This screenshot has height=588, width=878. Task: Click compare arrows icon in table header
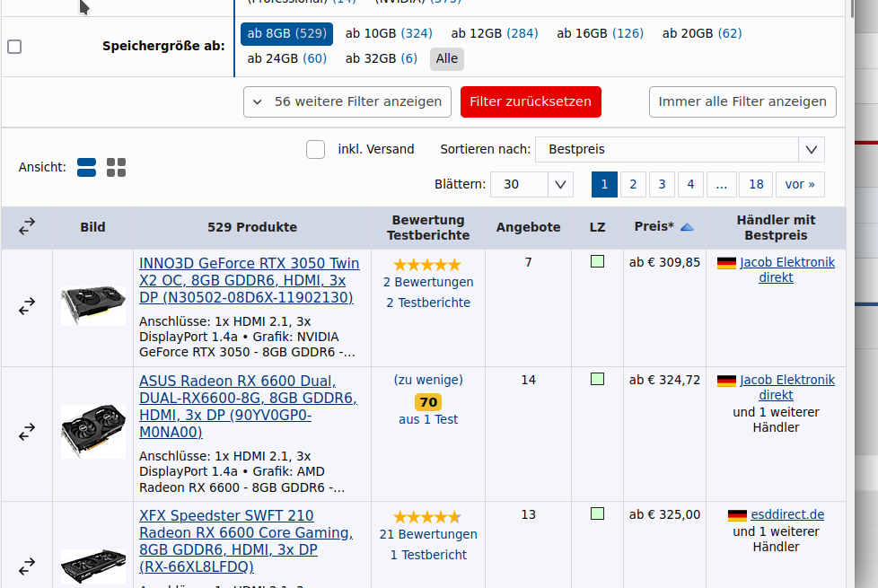(27, 227)
